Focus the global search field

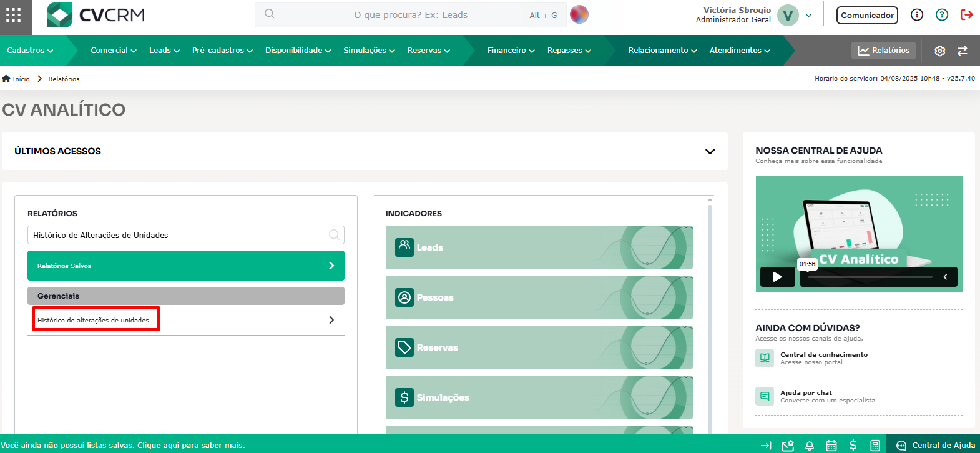(410, 15)
